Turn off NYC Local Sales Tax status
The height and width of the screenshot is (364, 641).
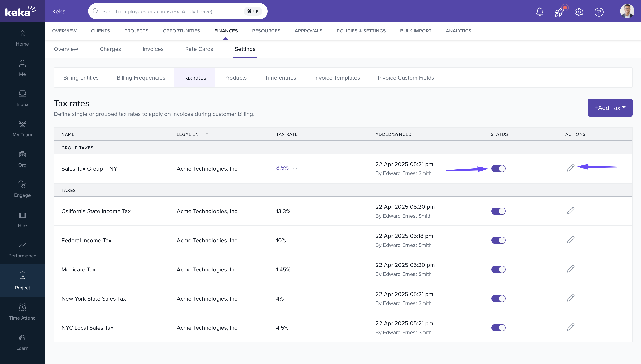pyautogui.click(x=498, y=327)
